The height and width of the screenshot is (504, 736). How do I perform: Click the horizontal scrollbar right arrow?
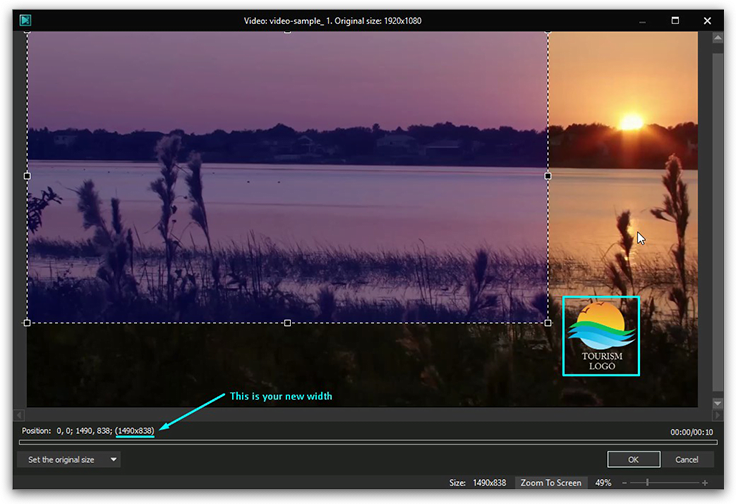click(x=703, y=413)
